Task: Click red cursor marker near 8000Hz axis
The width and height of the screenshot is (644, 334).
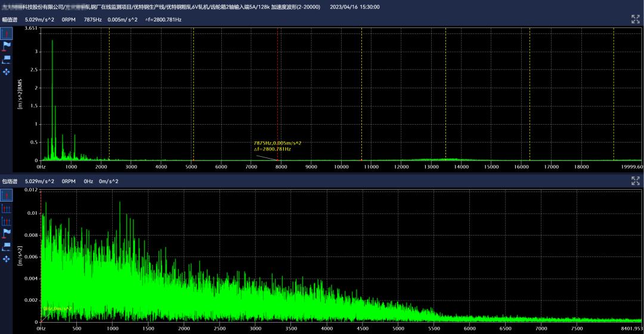Action: 278,160
